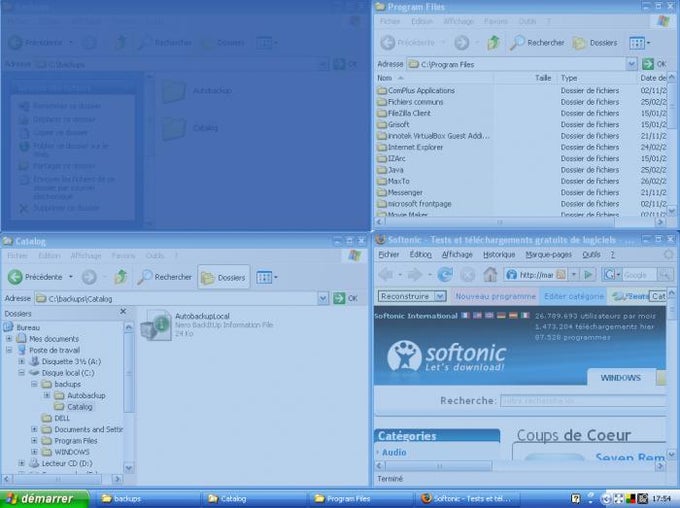Show the Dossiers pane in Program Files window
The image size is (680, 508).
(595, 43)
